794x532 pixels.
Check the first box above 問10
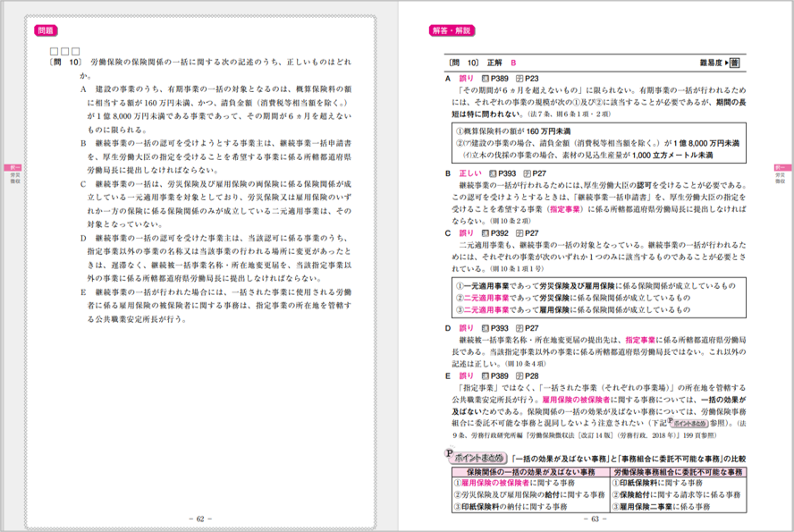55,51
